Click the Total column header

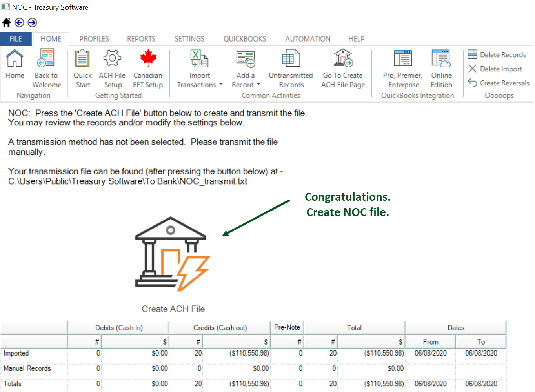pyautogui.click(x=354, y=328)
